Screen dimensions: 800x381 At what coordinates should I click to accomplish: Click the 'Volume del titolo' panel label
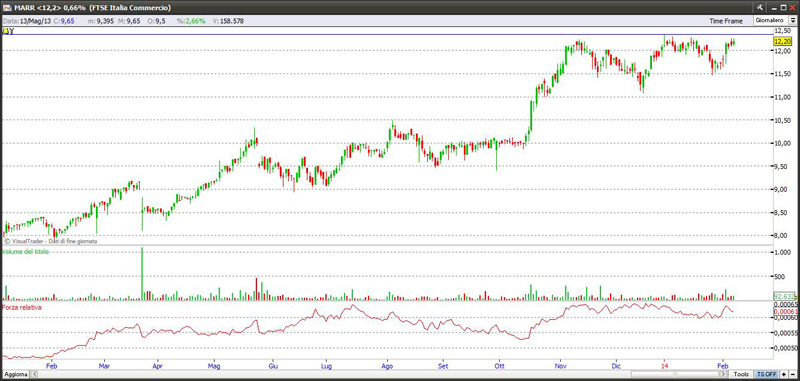pos(26,252)
